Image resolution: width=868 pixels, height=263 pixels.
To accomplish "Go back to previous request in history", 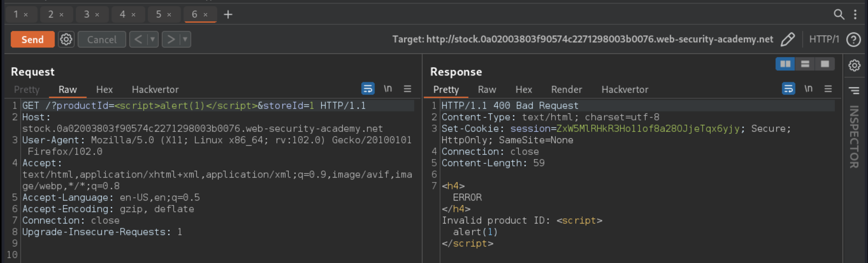I will [x=138, y=40].
